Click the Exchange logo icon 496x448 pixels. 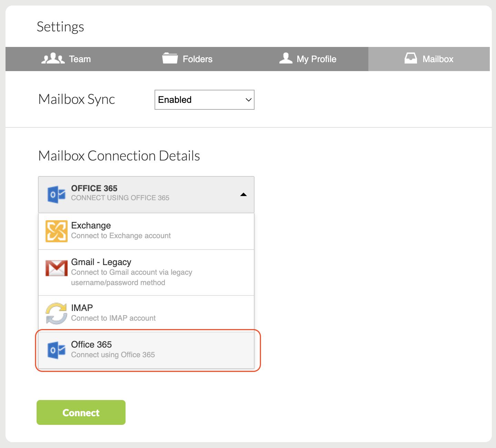point(57,231)
